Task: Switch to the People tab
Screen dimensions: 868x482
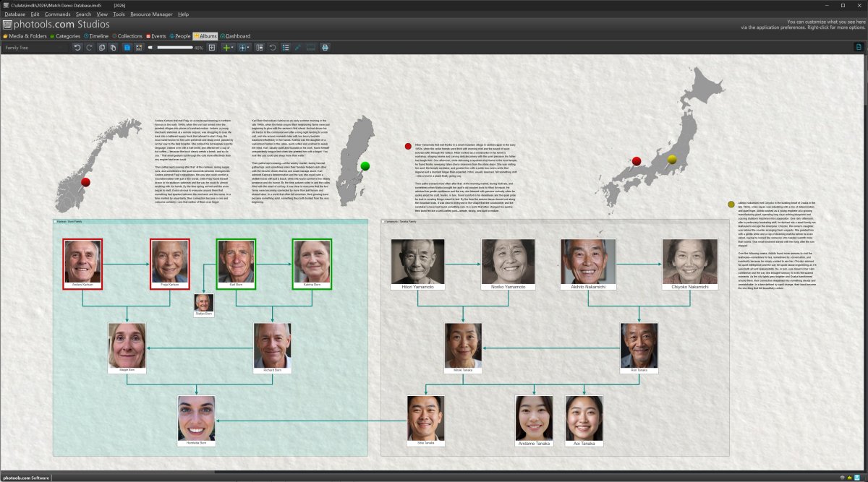Action: tap(179, 35)
